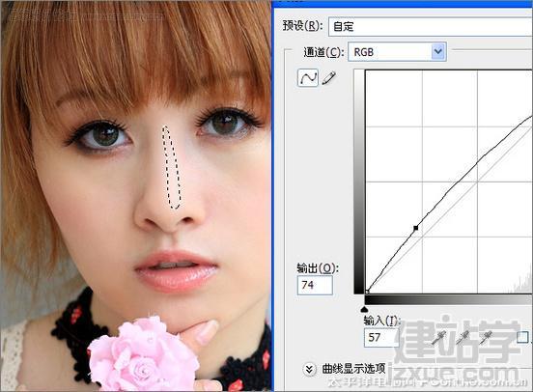Expand the 曲线显示选项 chevron

pos(309,369)
